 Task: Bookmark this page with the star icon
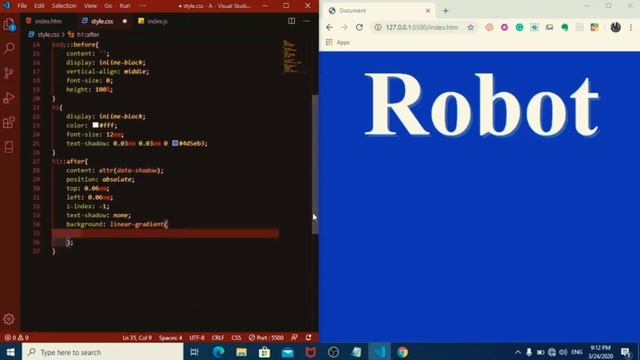[471, 27]
